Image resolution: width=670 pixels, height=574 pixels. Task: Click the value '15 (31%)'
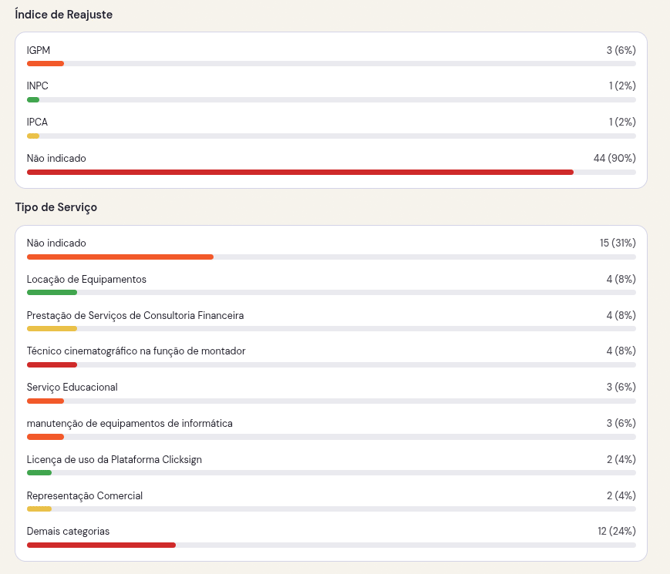point(618,243)
